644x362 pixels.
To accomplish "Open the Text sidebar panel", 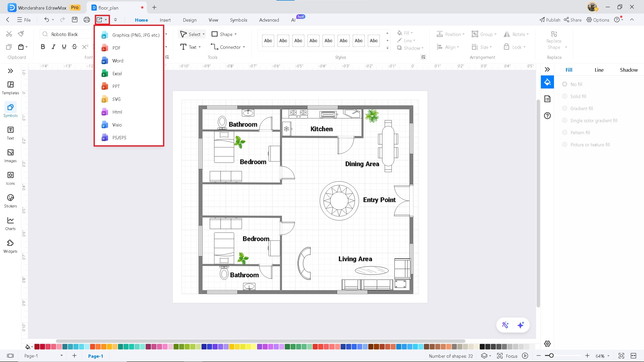I will point(11,133).
